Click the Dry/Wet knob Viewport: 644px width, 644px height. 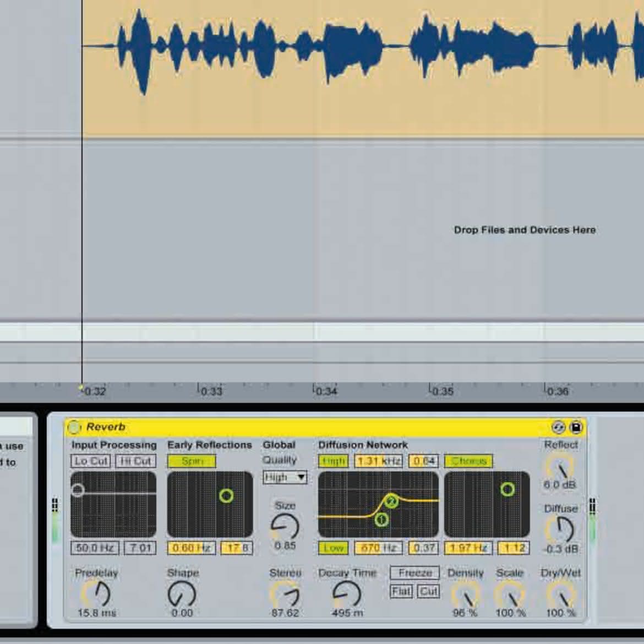click(x=561, y=595)
